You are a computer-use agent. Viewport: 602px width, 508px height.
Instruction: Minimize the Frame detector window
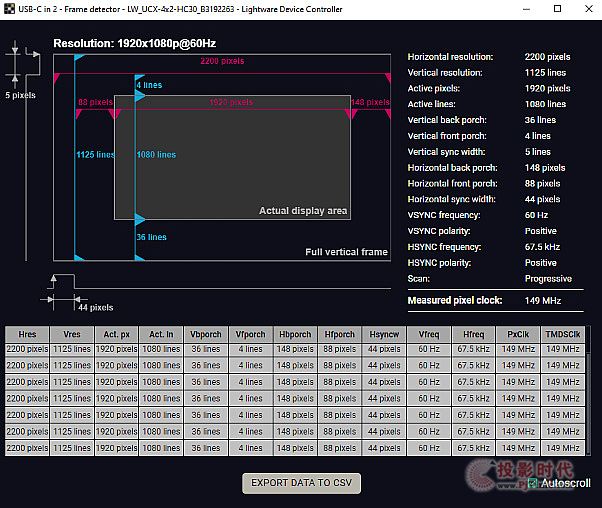[x=526, y=9]
